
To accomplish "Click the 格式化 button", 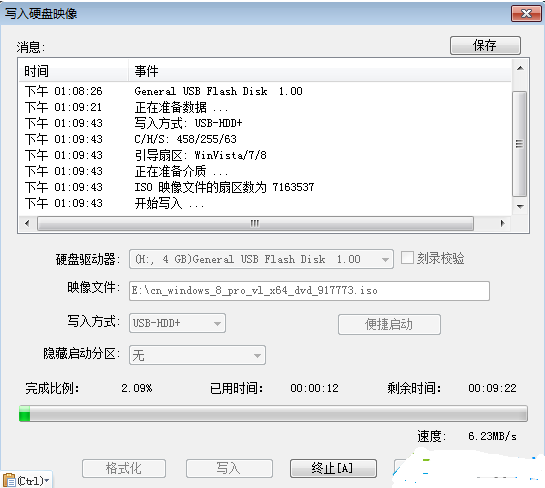I will point(124,468).
